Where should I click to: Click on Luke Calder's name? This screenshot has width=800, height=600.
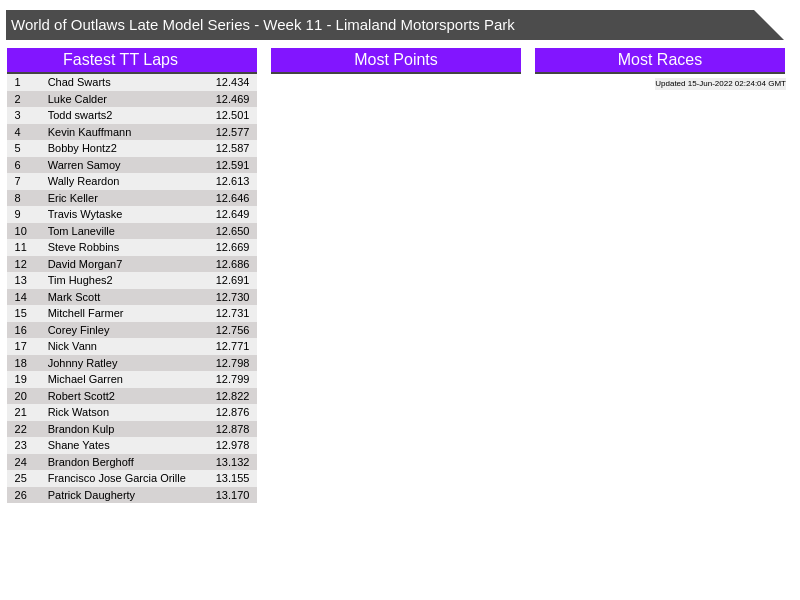tap(77, 99)
